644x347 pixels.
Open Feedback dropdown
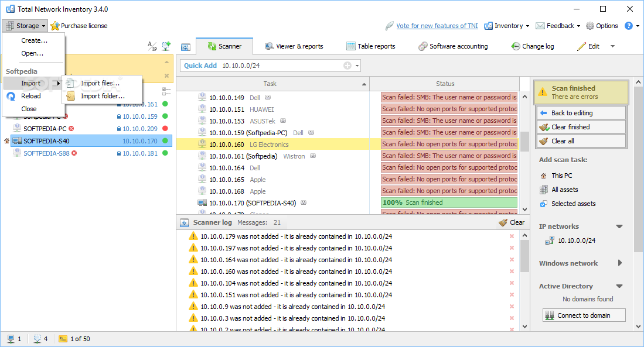[558, 25]
